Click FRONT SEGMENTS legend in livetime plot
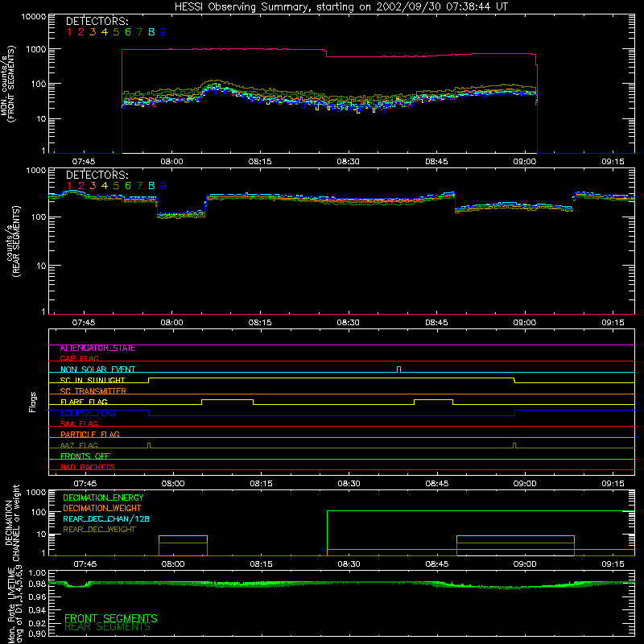 [111, 618]
